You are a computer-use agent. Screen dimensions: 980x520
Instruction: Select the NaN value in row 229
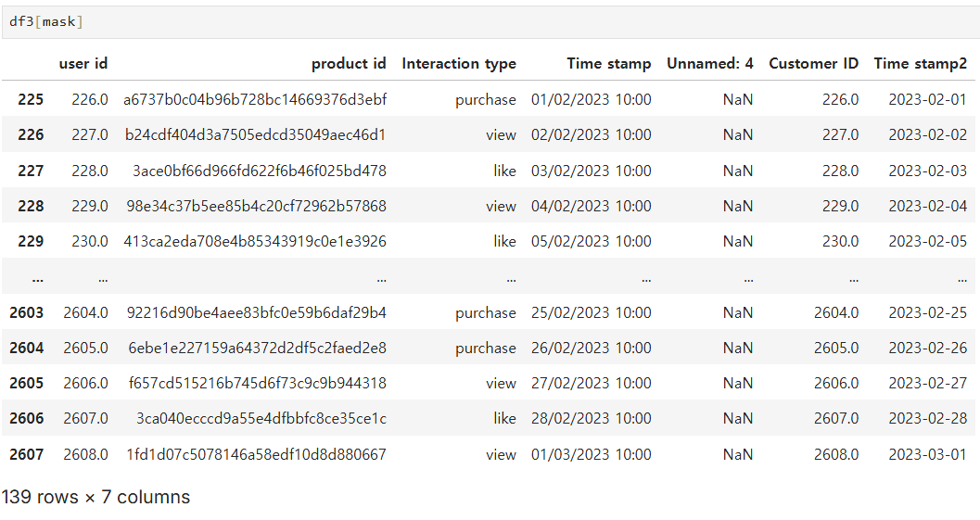click(x=738, y=241)
